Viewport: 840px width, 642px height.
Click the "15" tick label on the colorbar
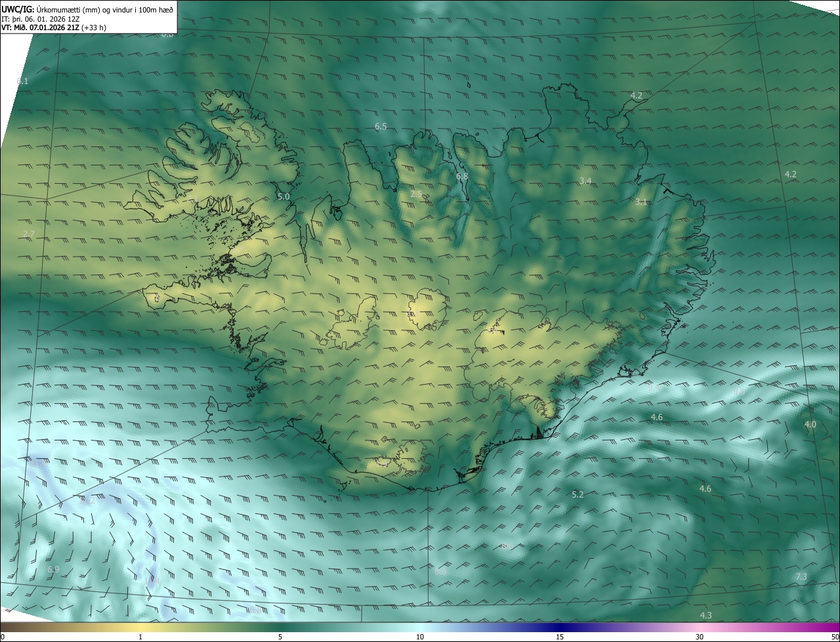(x=560, y=637)
